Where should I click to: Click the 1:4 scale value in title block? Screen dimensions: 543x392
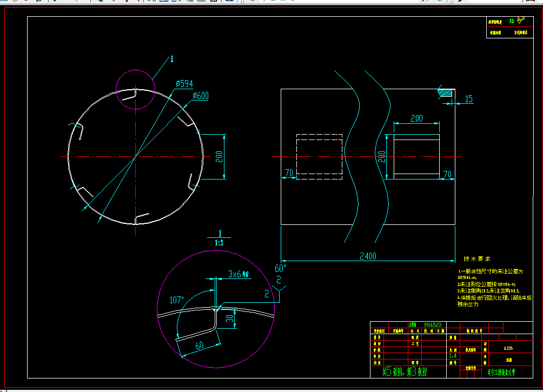point(453,356)
